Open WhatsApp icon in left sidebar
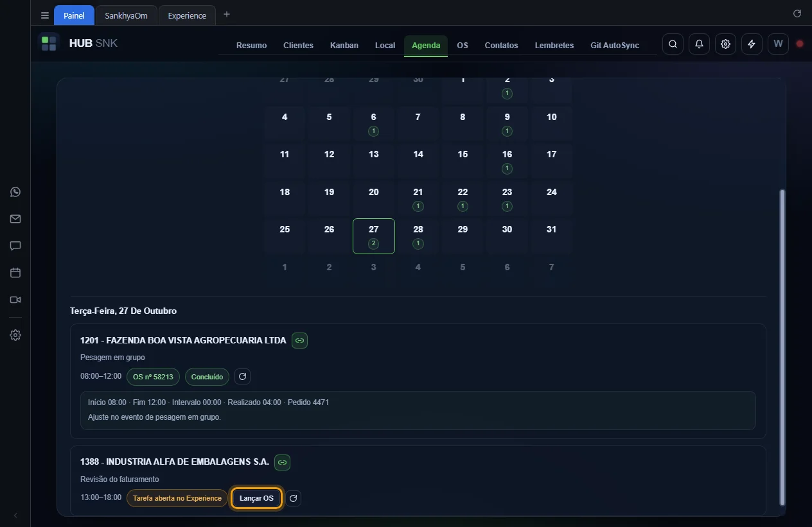Viewport: 812px width, 527px height. [x=15, y=192]
